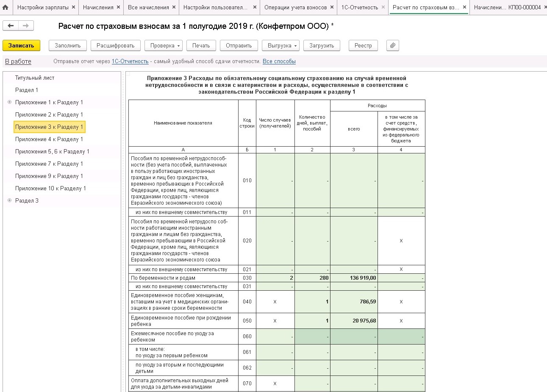
Task: Expand Приложение 1 к Разделу 1 node
Action: (x=9, y=102)
